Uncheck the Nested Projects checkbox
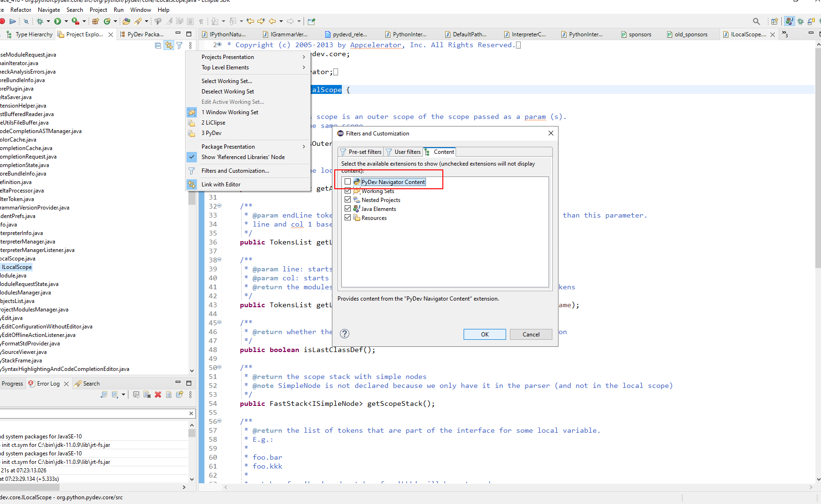This screenshot has width=821, height=504. (x=348, y=200)
